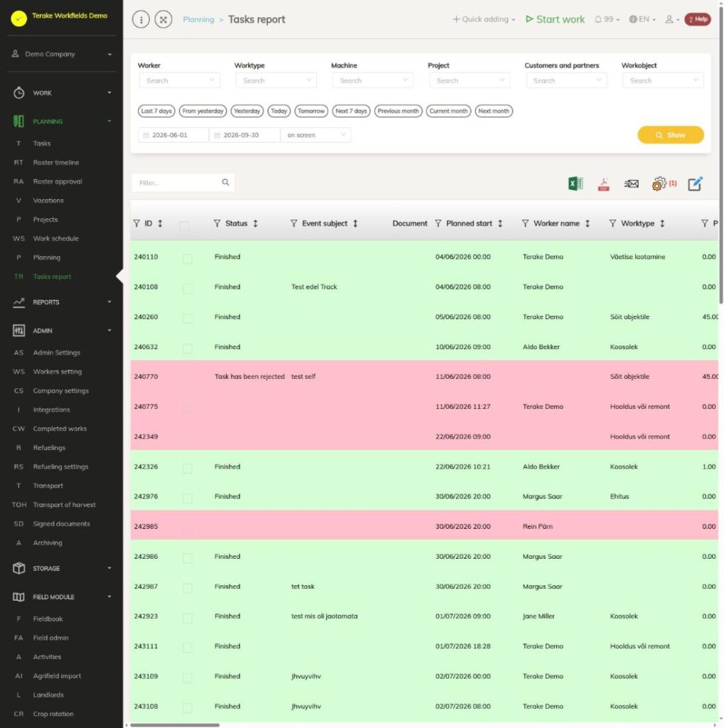Open table settings gear icon
This screenshot has height=728, width=724.
pyautogui.click(x=659, y=184)
